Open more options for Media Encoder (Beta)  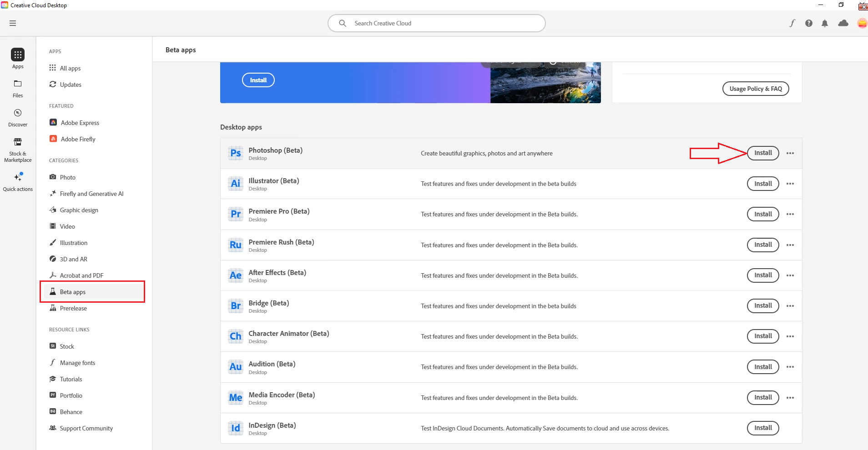790,398
